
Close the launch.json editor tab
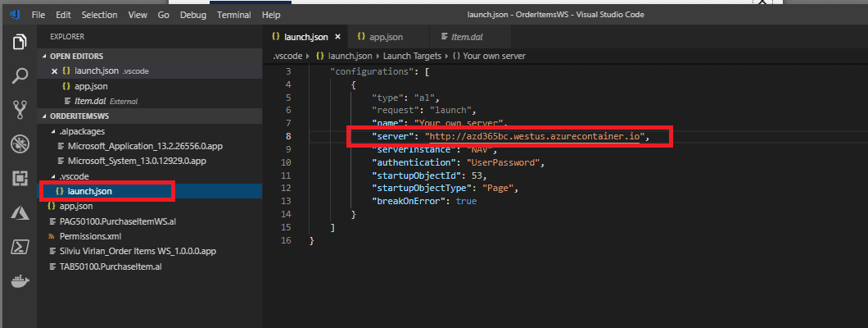337,37
